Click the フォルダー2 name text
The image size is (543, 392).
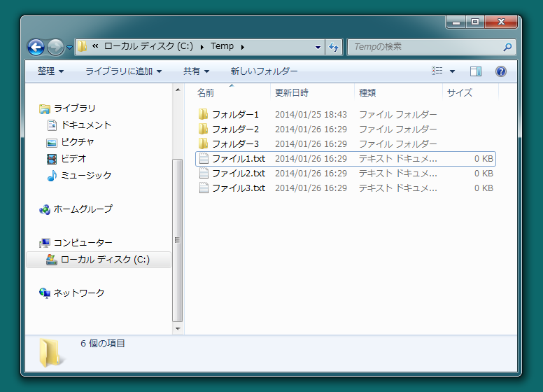click(x=235, y=129)
